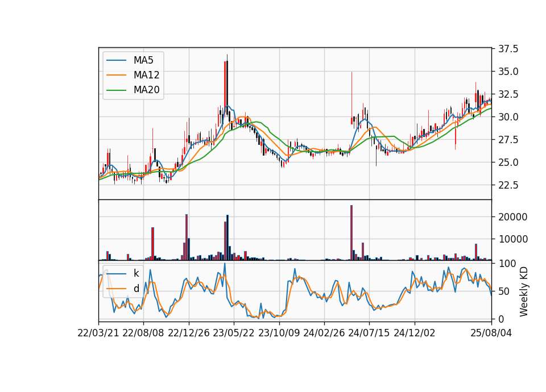
Task: Click the k legend label in KD panel
Action: coord(136,273)
